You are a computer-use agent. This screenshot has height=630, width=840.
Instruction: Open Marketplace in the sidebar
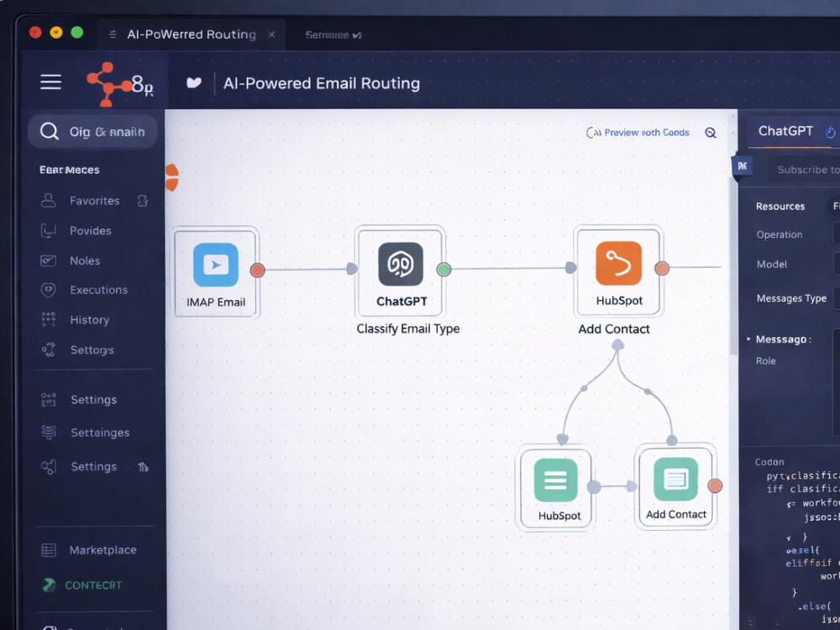click(x=102, y=550)
